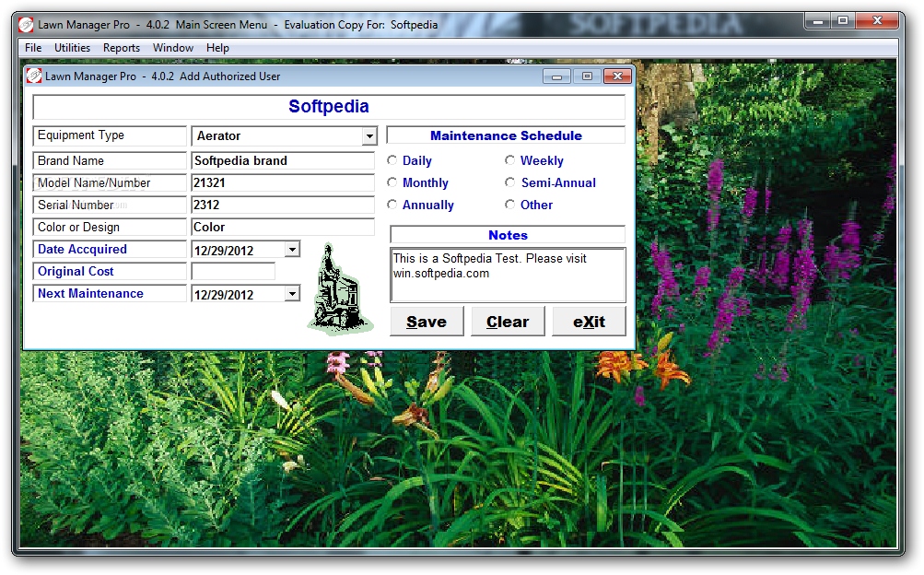Maximize the main Lawn Manager Pro window
924x575 pixels.
coord(843,20)
